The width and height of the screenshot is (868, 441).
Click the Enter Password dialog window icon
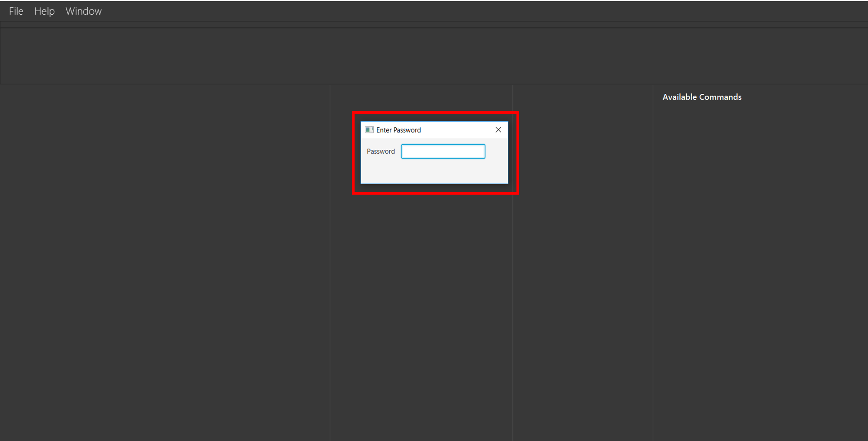coord(369,130)
